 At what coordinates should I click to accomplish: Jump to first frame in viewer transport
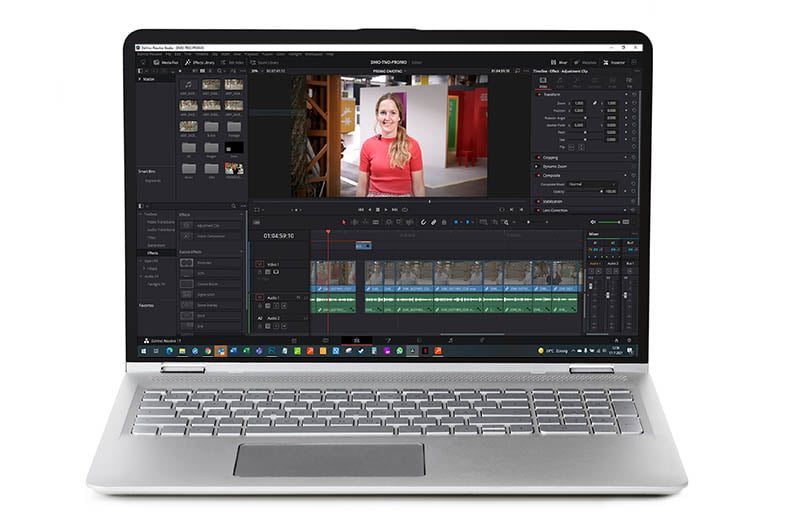(x=361, y=210)
